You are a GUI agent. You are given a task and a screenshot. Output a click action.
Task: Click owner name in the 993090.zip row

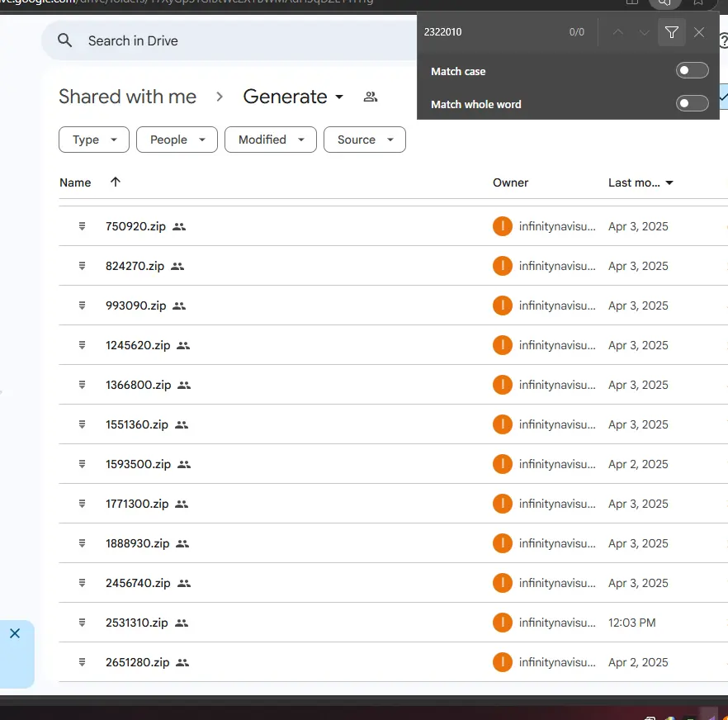coord(557,306)
